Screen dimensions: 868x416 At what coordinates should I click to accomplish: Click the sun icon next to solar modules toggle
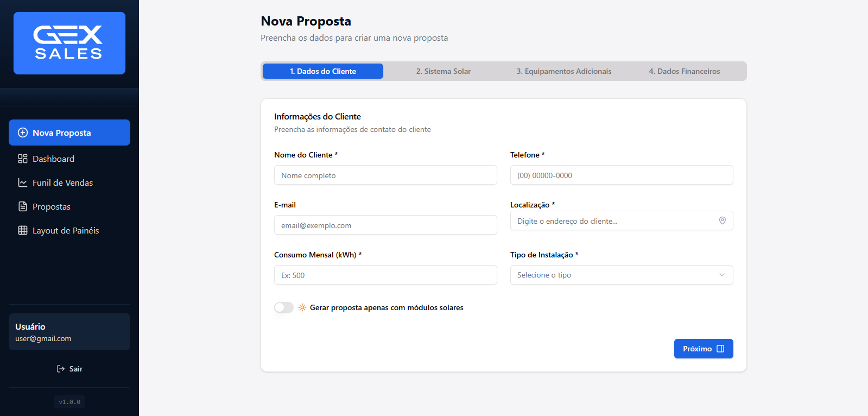(302, 307)
